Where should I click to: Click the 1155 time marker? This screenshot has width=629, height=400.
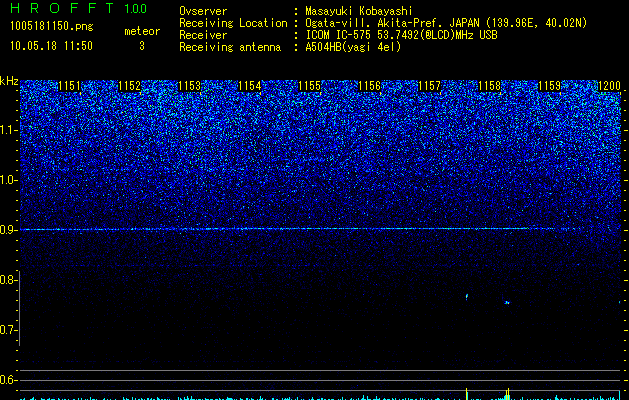310,86
